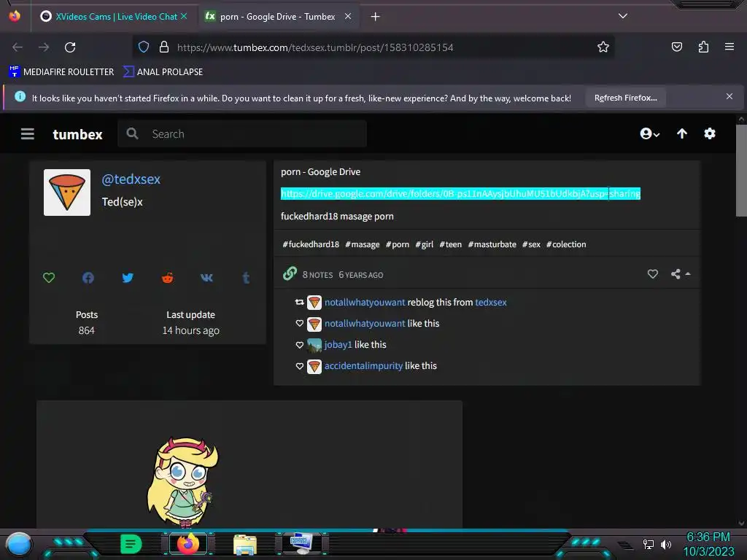
Task: Click the browser forward arrow
Action: (x=44, y=47)
